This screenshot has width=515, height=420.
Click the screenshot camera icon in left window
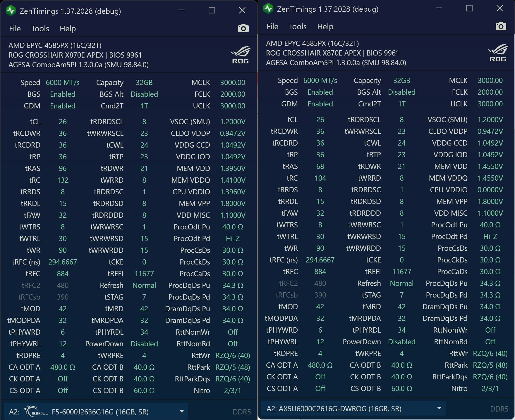[243, 28]
